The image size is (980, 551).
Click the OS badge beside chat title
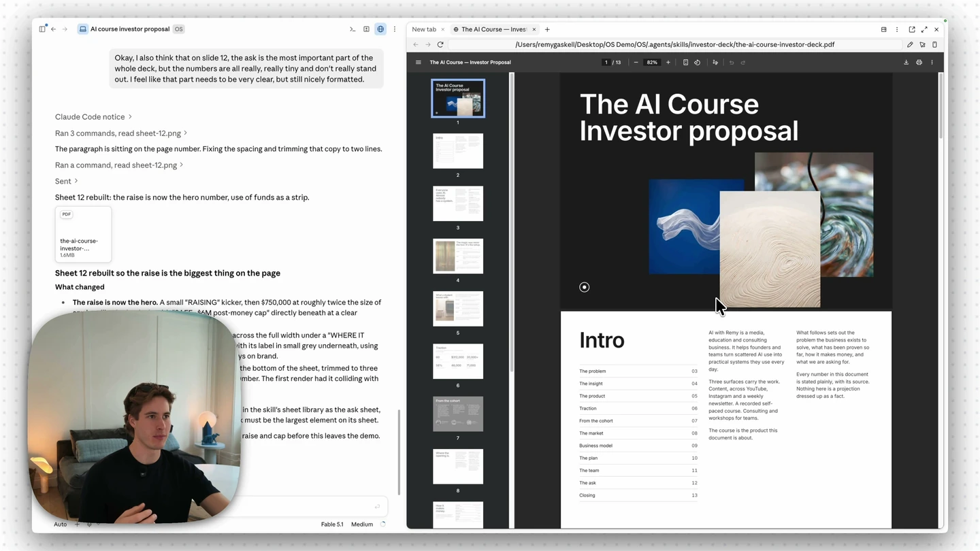click(178, 29)
